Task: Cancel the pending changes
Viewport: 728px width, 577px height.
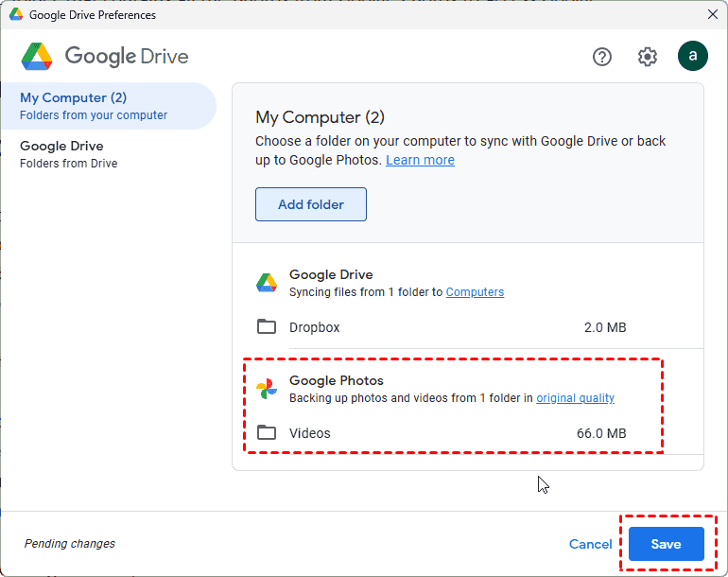Action: tap(591, 544)
